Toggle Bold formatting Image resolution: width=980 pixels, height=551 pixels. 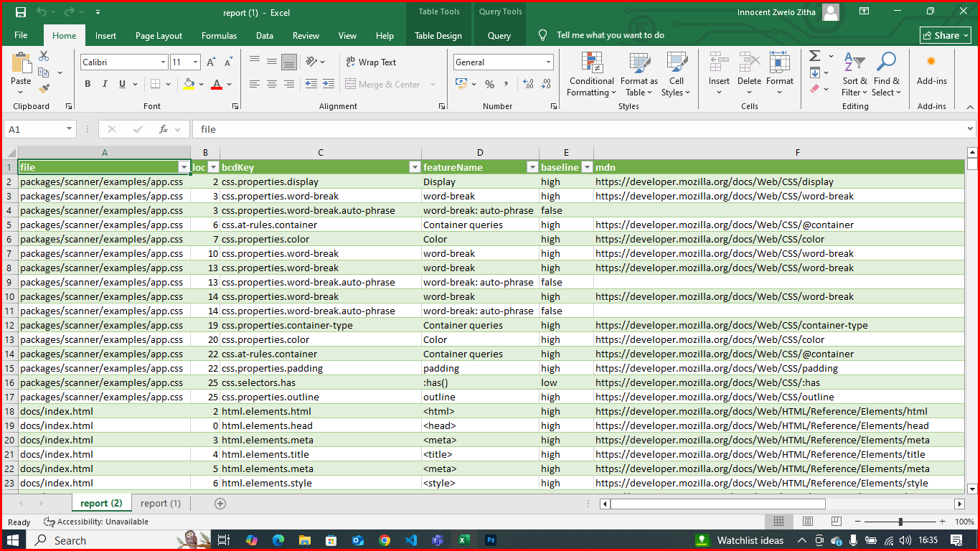tap(88, 84)
